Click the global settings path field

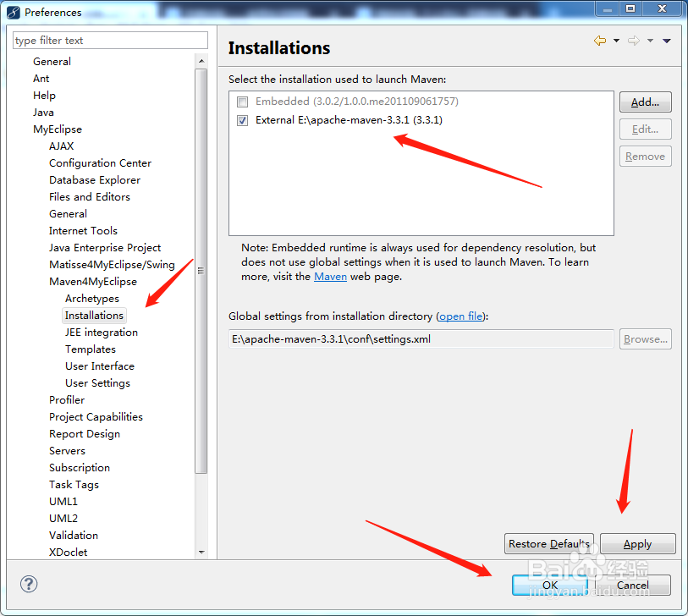point(421,339)
